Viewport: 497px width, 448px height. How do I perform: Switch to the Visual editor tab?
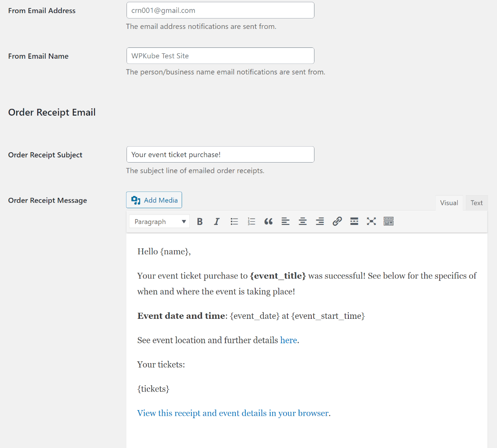tap(449, 203)
